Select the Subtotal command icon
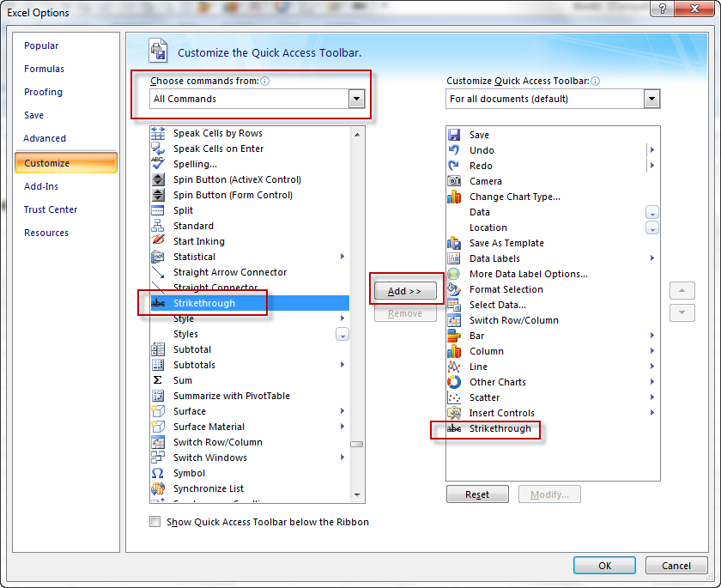The width and height of the screenshot is (721, 588). coord(158,349)
